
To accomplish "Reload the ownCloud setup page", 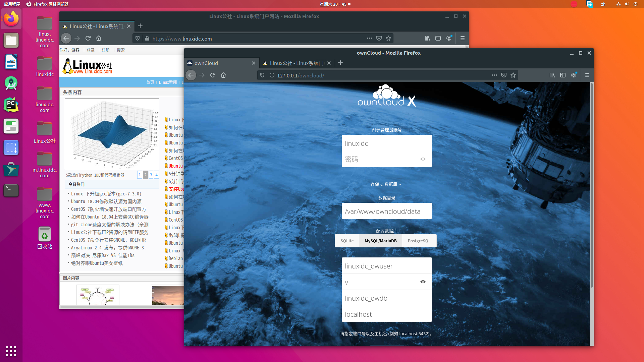I will pos(213,75).
